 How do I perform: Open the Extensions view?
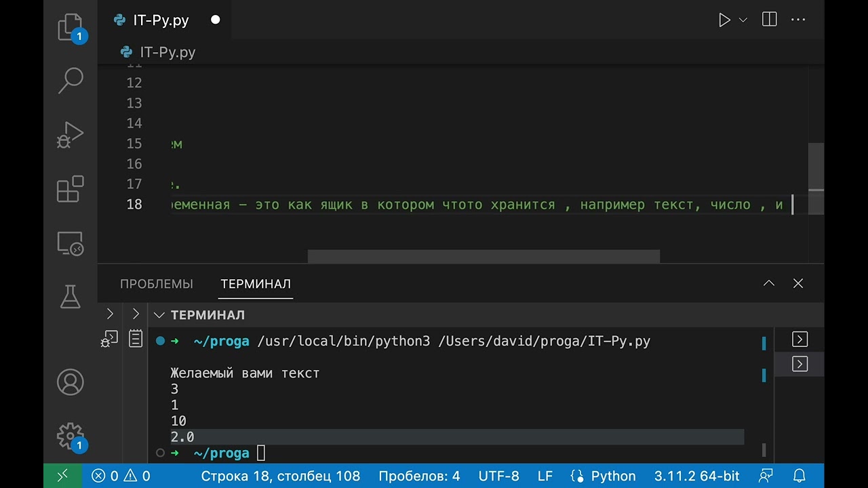pyautogui.click(x=71, y=189)
